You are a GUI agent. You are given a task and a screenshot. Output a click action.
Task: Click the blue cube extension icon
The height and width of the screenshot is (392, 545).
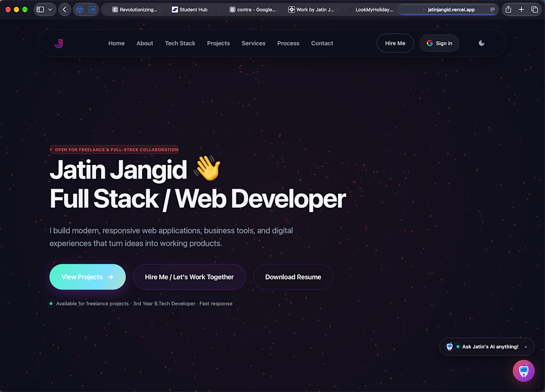coord(80,9)
